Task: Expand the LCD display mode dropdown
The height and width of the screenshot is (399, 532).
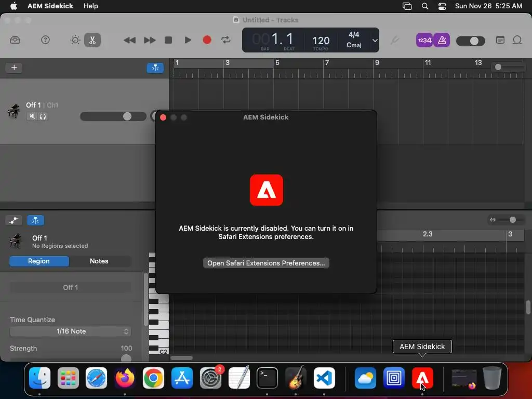Action: coord(375,41)
